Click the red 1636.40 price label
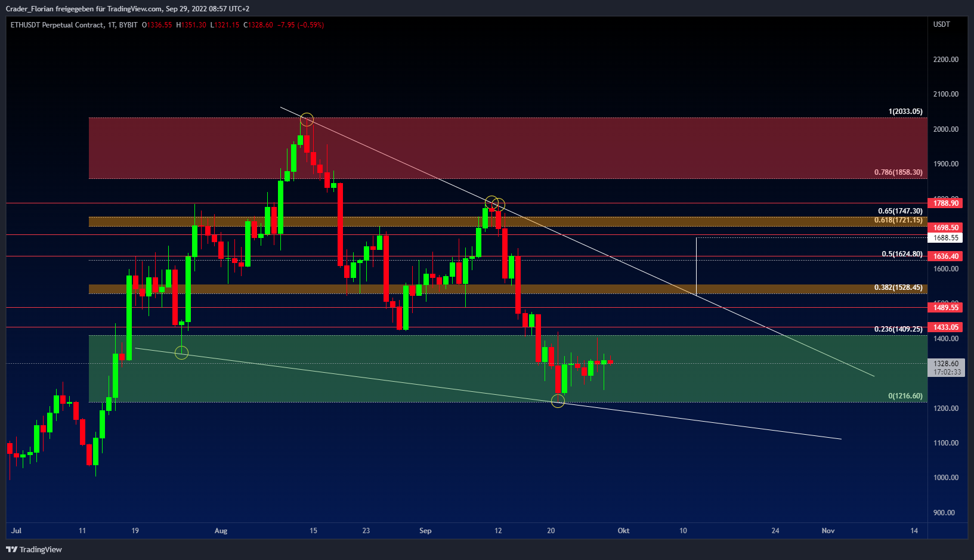 pos(945,256)
